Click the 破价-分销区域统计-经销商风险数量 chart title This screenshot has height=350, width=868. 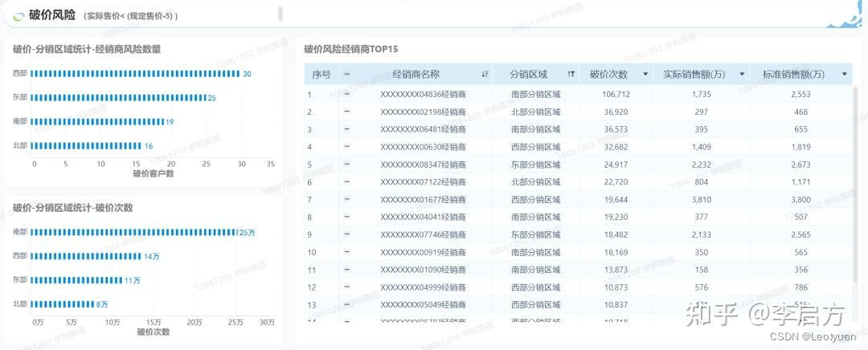[x=87, y=49]
